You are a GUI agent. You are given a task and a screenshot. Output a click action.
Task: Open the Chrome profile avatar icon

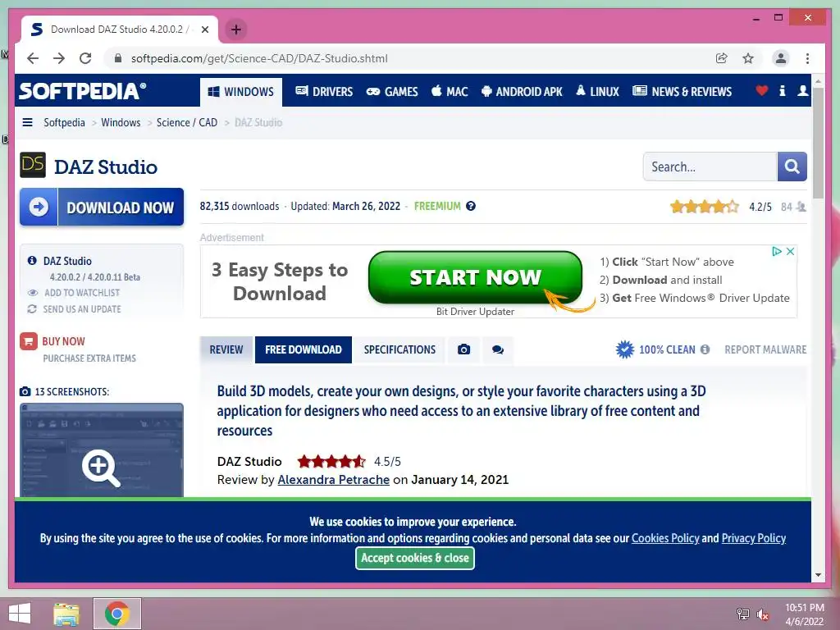click(x=781, y=58)
